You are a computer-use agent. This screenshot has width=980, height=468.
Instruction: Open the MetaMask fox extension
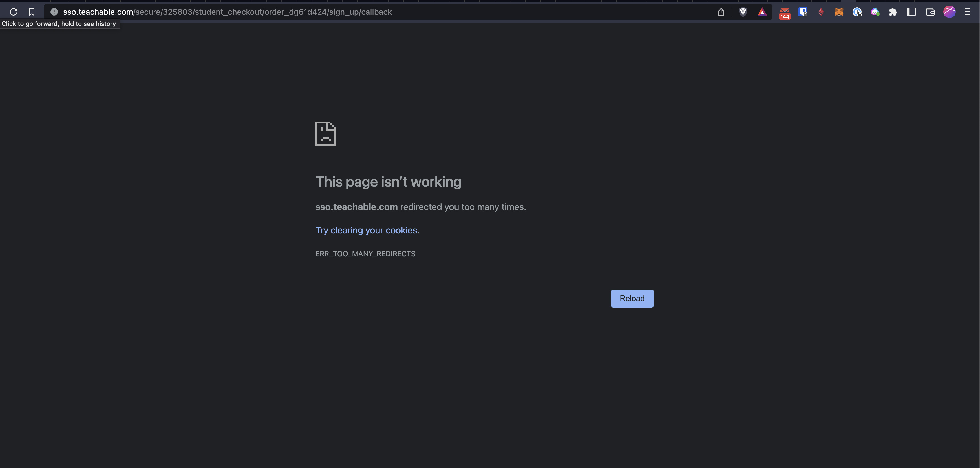point(839,12)
